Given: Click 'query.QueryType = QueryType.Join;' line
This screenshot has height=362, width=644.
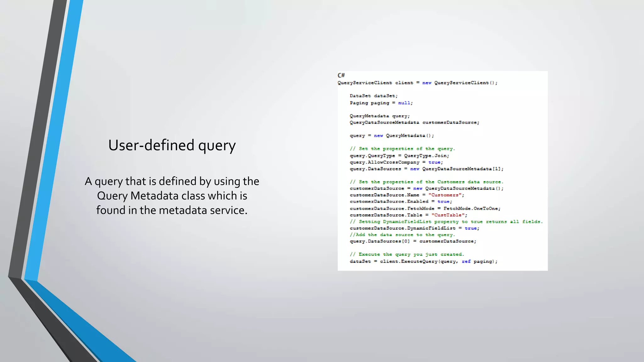Looking at the screenshot, I should (x=400, y=156).
